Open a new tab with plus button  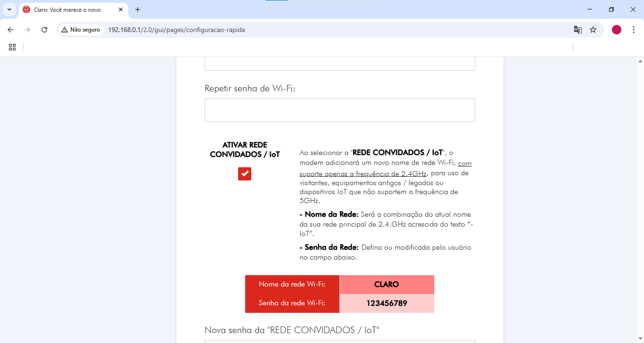(138, 9)
